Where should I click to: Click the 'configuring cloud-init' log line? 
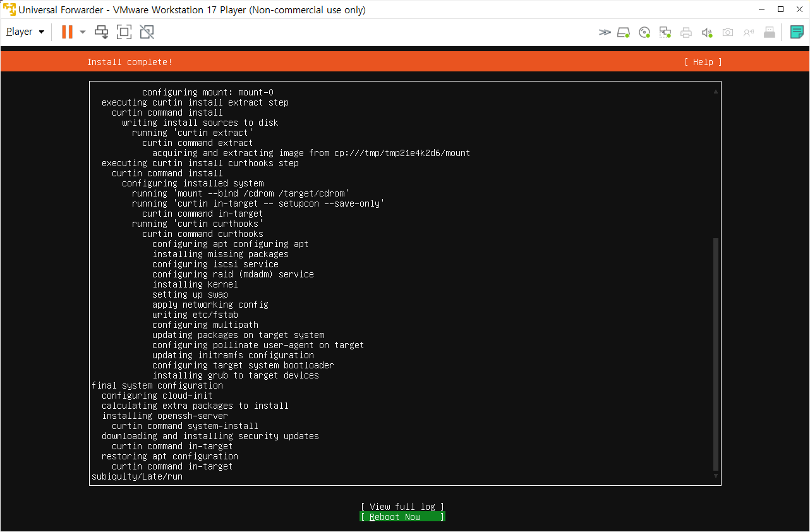pos(157,396)
